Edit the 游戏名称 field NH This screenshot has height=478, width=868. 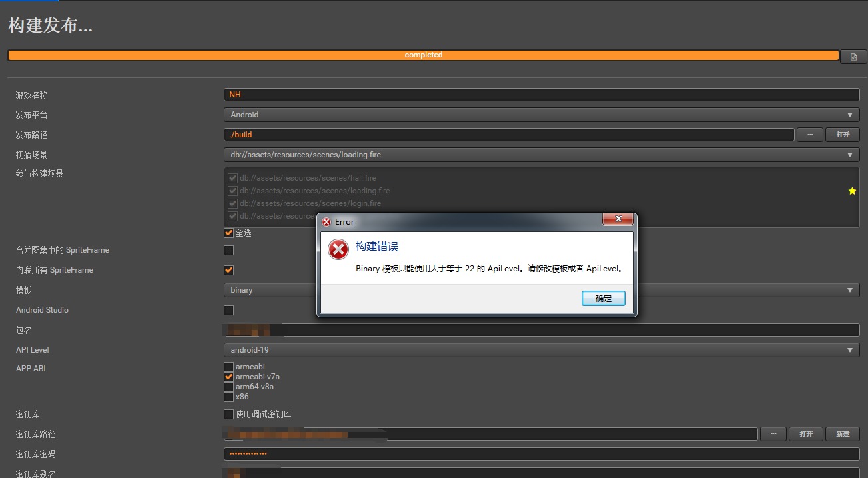542,95
